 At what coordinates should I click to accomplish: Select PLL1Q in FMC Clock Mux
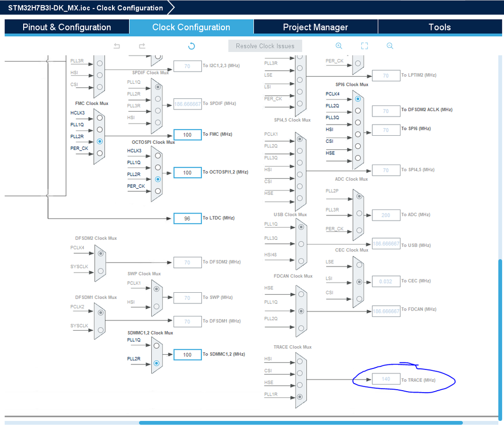[x=100, y=130]
